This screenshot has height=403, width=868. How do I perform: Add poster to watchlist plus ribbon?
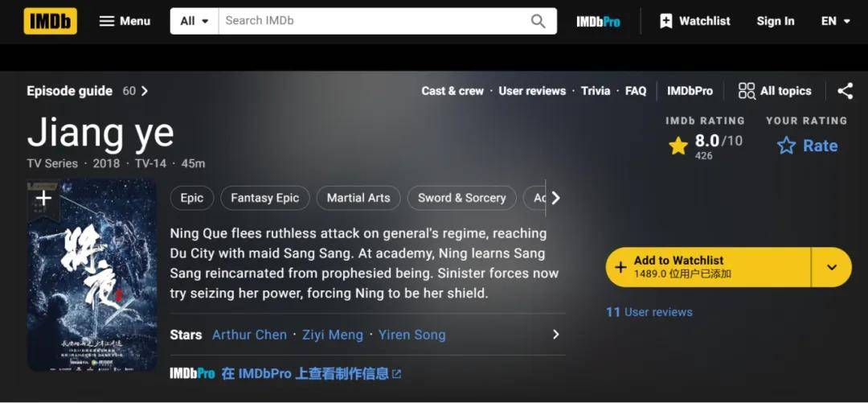(43, 199)
